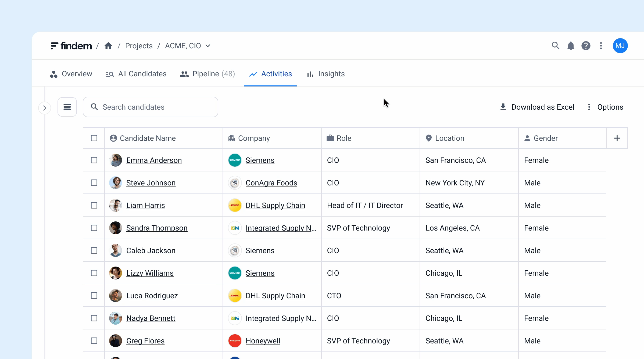Click Download as Excel

coord(537,107)
